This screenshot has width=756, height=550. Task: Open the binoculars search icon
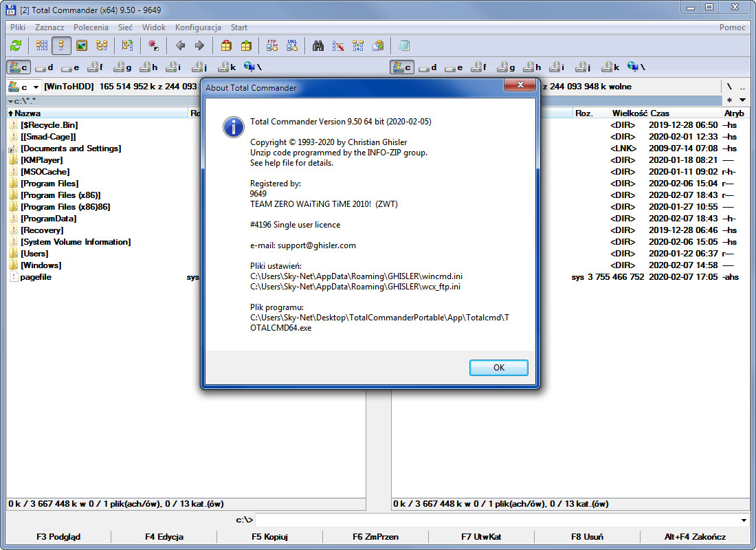[x=318, y=46]
